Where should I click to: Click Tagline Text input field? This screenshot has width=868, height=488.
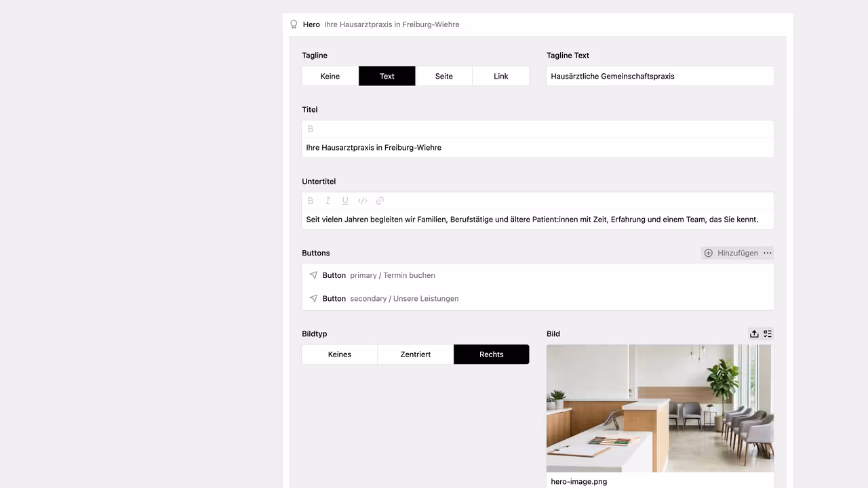click(x=660, y=76)
